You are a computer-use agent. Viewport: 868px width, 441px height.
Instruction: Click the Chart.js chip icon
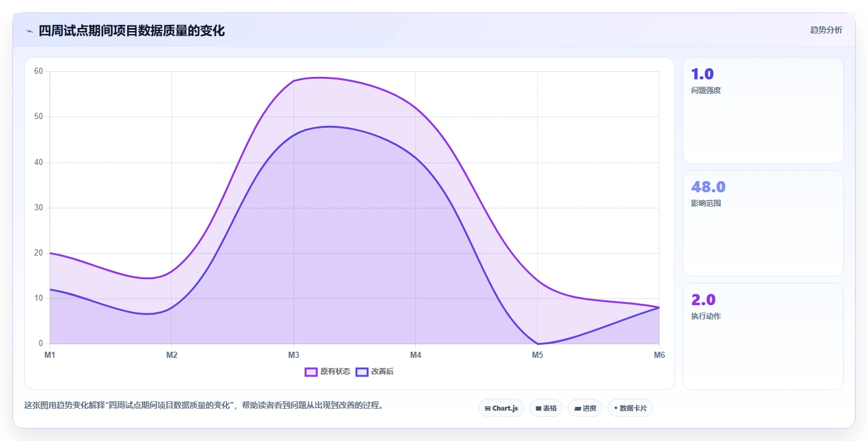coord(488,408)
